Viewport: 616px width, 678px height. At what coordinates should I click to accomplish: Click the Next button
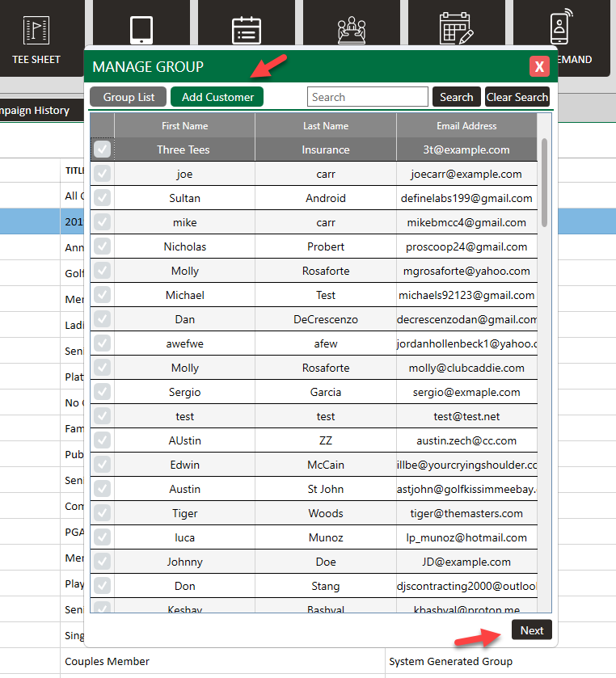point(532,630)
